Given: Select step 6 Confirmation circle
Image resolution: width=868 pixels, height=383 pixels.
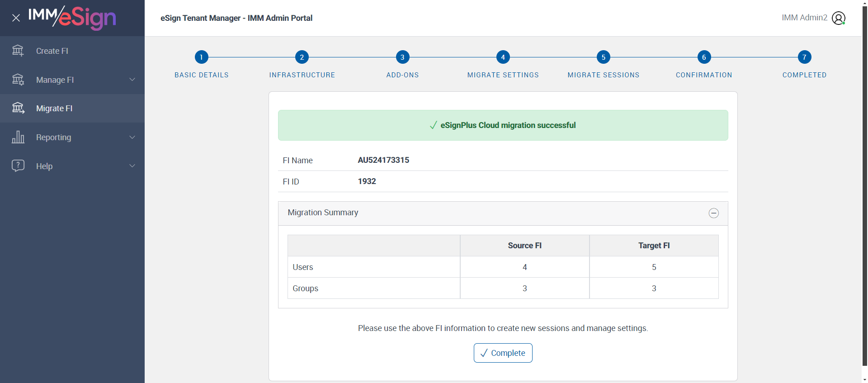Looking at the screenshot, I should point(704,57).
